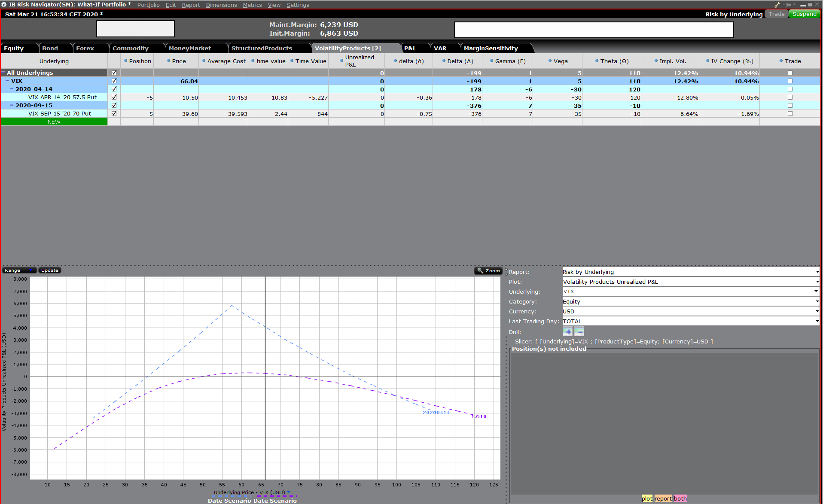Enable the Trade checkbox for VIX SEP 15 Put

pyautogui.click(x=790, y=113)
